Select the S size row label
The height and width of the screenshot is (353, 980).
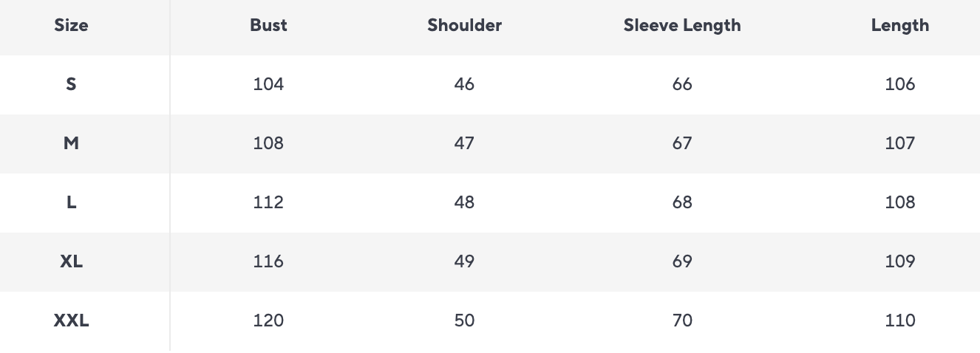pyautogui.click(x=71, y=84)
